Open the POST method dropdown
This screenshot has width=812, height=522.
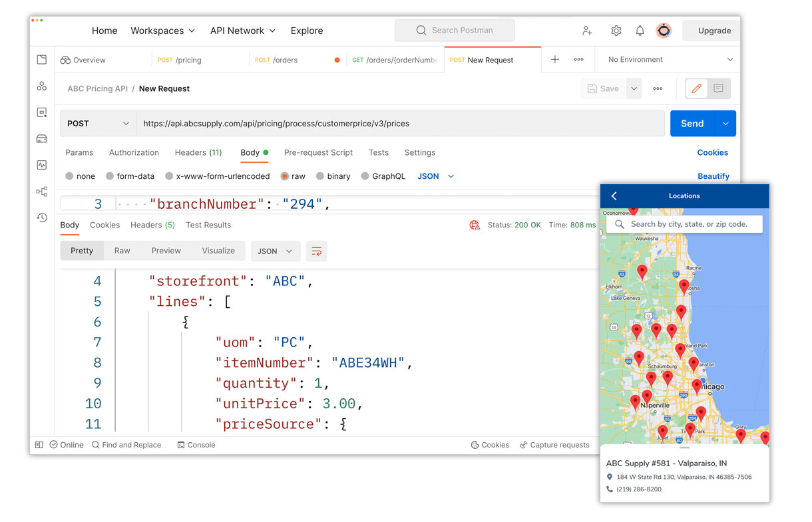(x=97, y=123)
